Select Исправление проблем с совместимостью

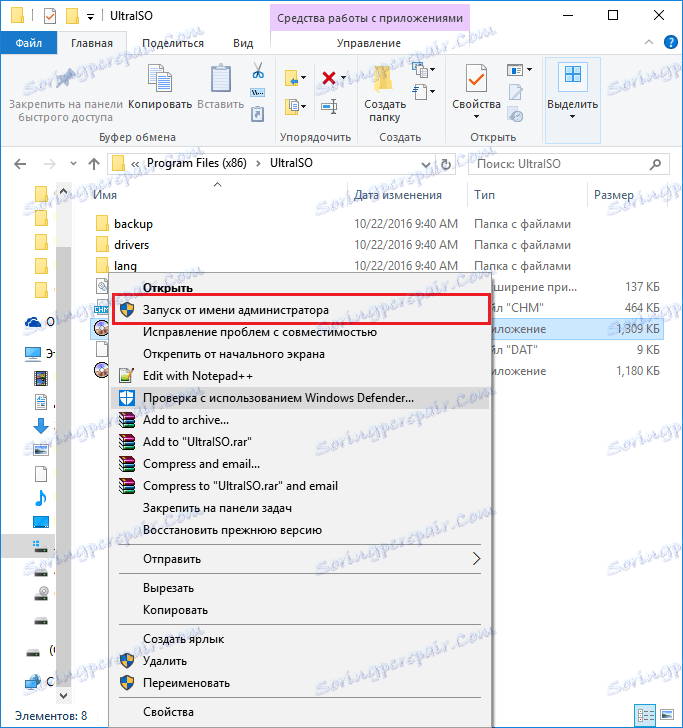point(299,332)
